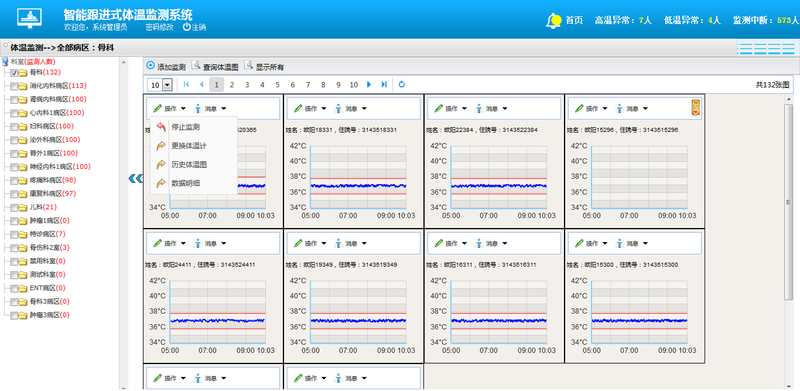
Task: Click the bell notification icon in header
Action: click(x=554, y=21)
